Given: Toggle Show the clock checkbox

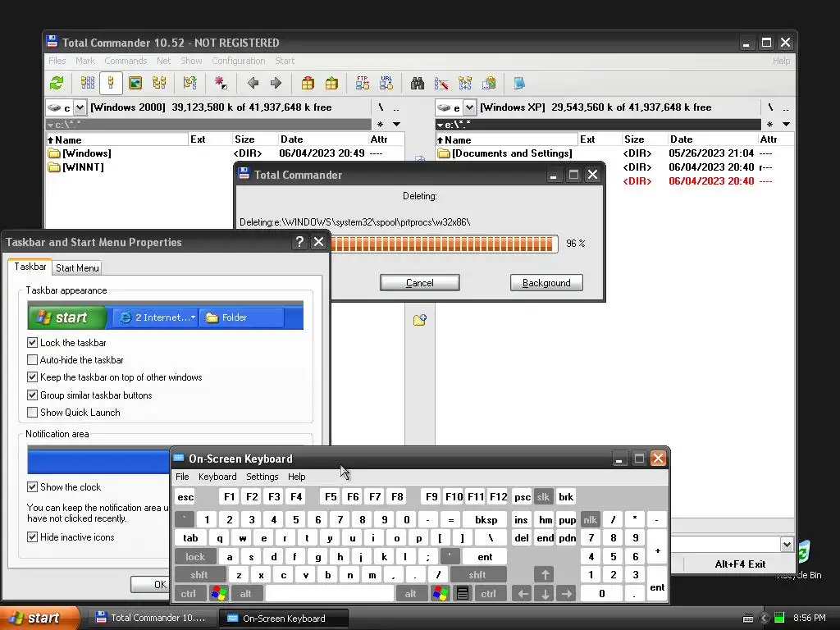Looking at the screenshot, I should [32, 487].
